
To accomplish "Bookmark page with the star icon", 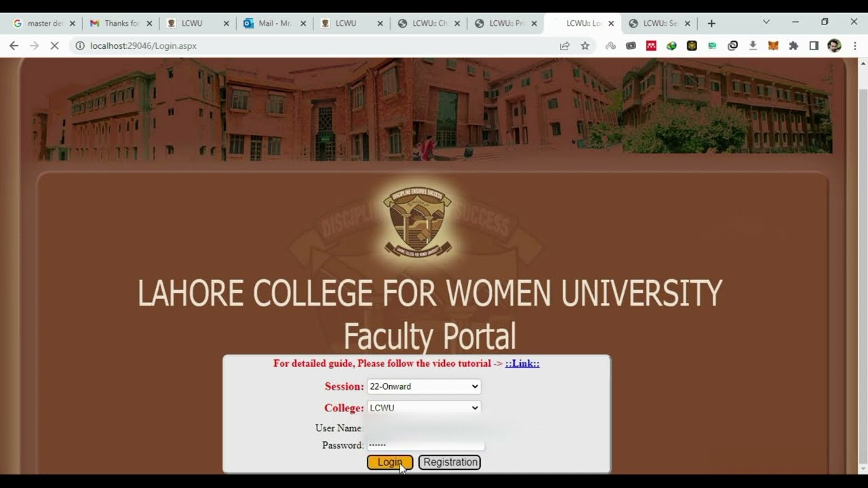I will tap(585, 45).
